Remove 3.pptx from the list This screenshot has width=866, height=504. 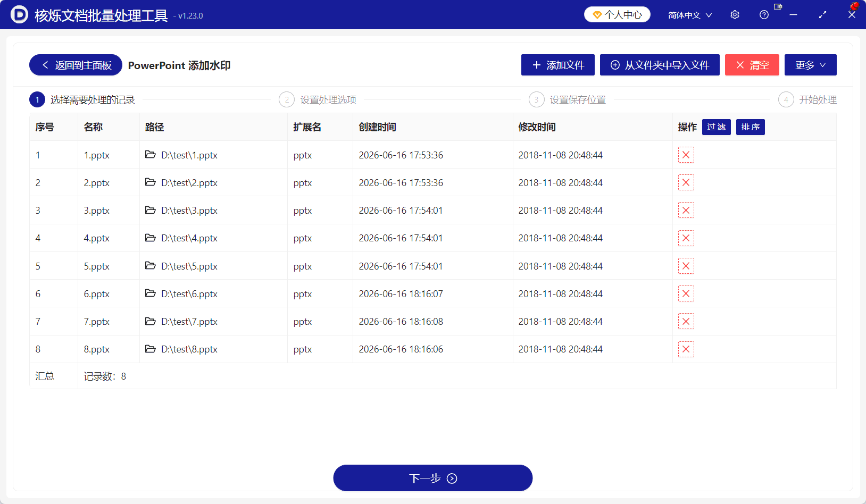point(686,211)
